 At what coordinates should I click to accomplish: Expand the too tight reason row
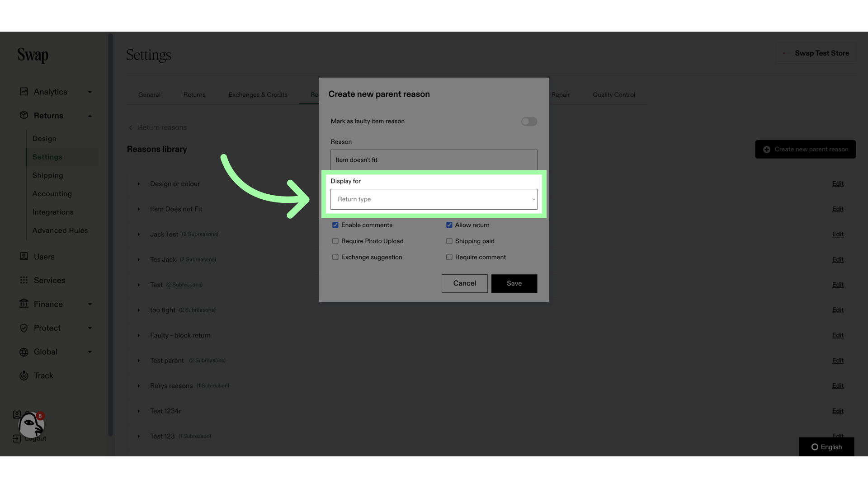coord(139,310)
